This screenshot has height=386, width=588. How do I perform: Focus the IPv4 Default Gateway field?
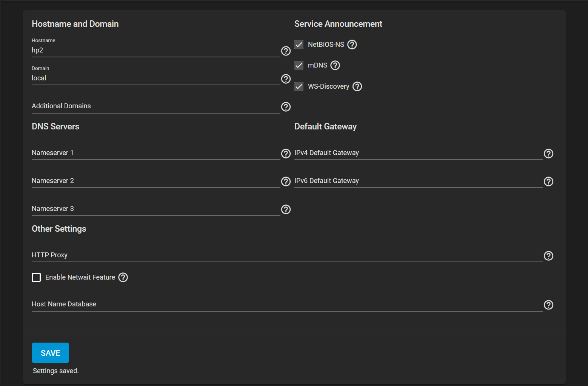[x=419, y=153]
